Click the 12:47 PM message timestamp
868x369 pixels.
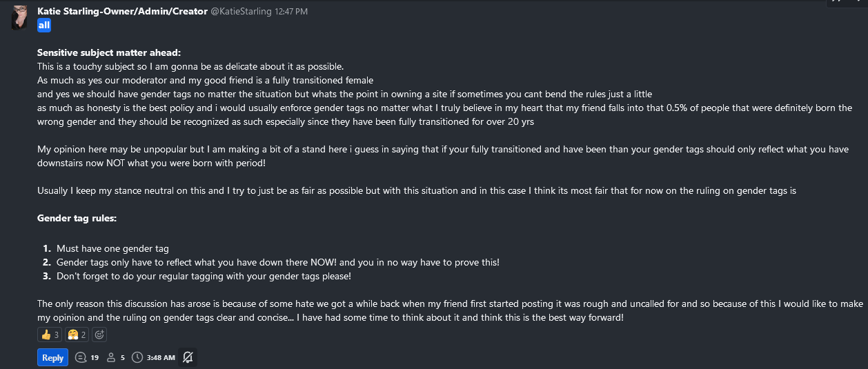click(291, 12)
